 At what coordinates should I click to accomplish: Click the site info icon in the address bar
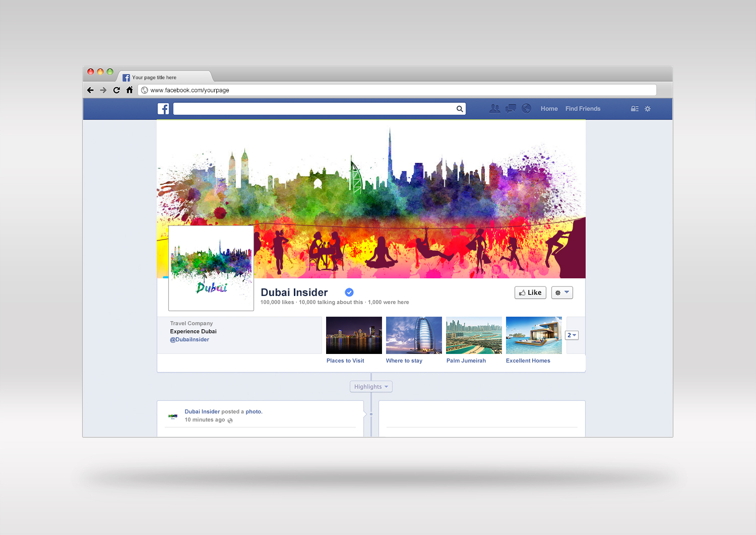[x=145, y=90]
